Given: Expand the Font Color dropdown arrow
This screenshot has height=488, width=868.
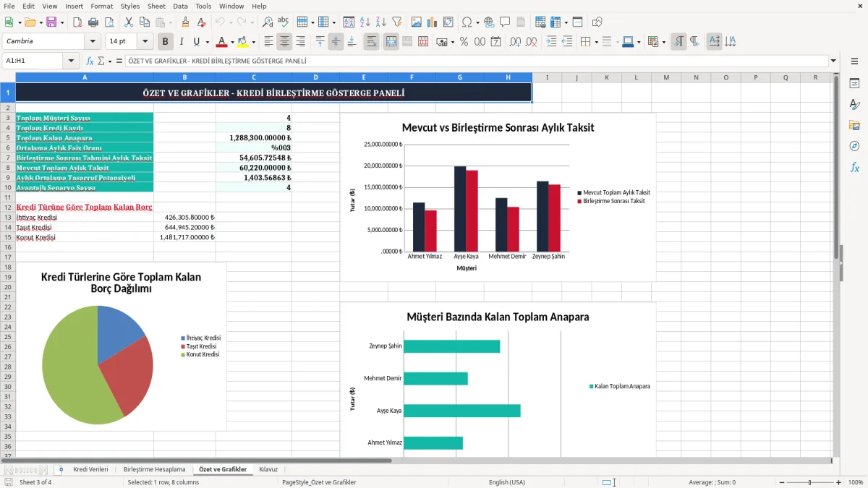Looking at the screenshot, I should 232,42.
